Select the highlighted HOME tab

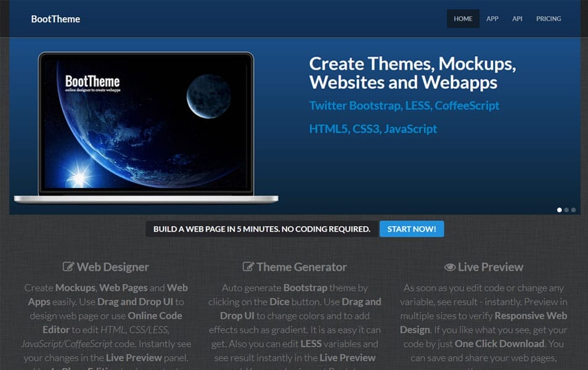(x=463, y=18)
